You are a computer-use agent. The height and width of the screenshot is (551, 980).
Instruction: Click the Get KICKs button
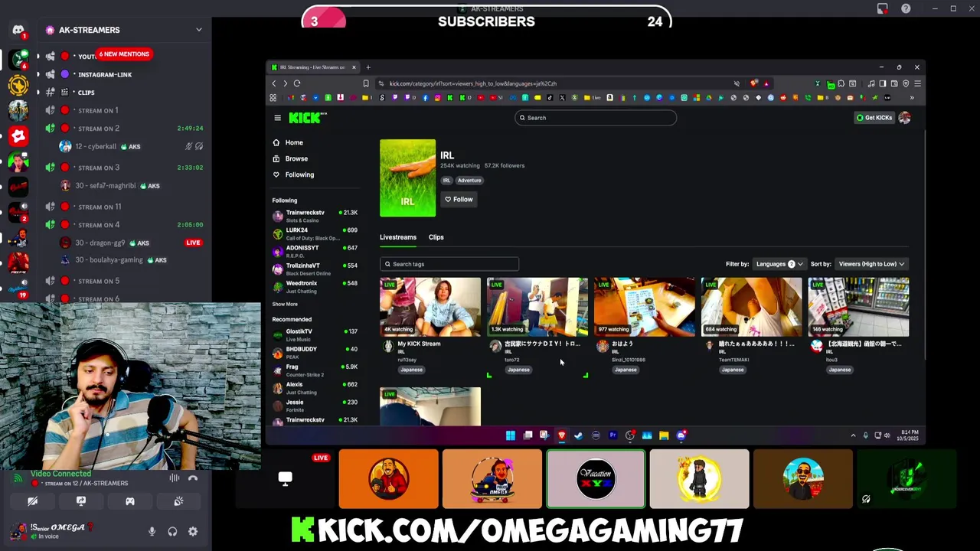coord(874,118)
